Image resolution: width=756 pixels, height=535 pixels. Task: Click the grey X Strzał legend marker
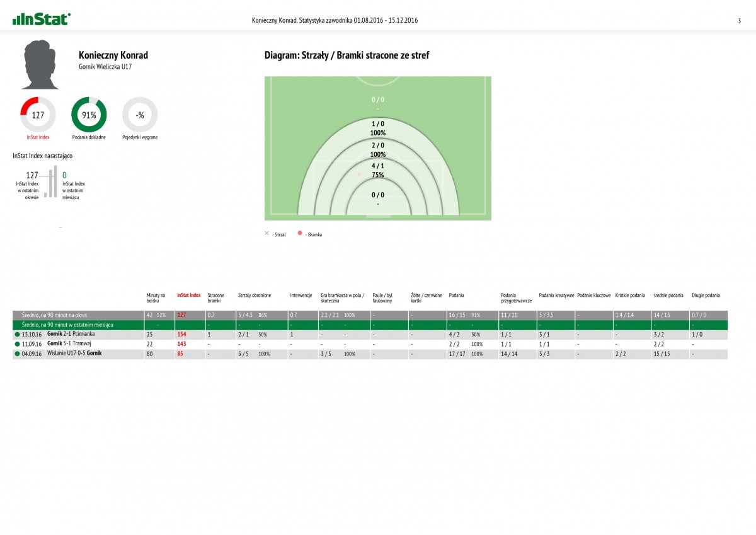tap(266, 233)
